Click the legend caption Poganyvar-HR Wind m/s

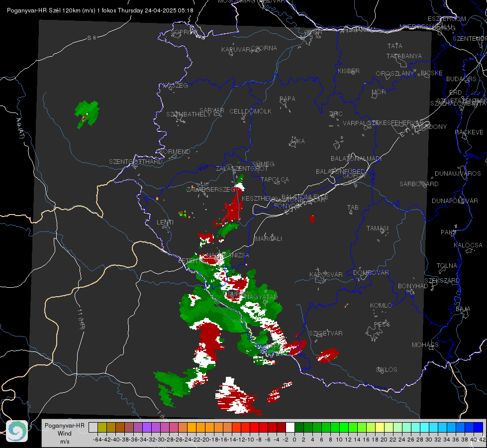pyautogui.click(x=65, y=434)
